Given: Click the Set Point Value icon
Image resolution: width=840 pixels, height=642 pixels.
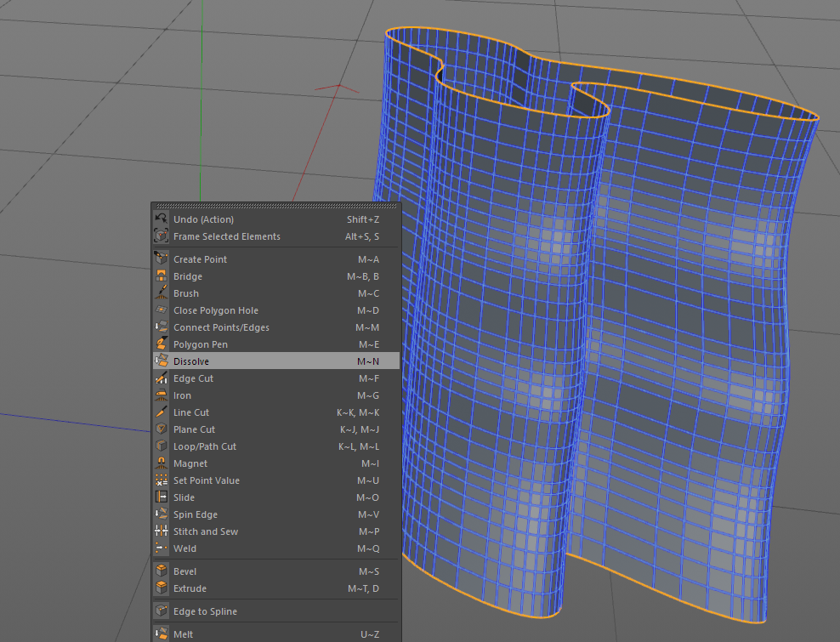Looking at the screenshot, I should coord(162,480).
